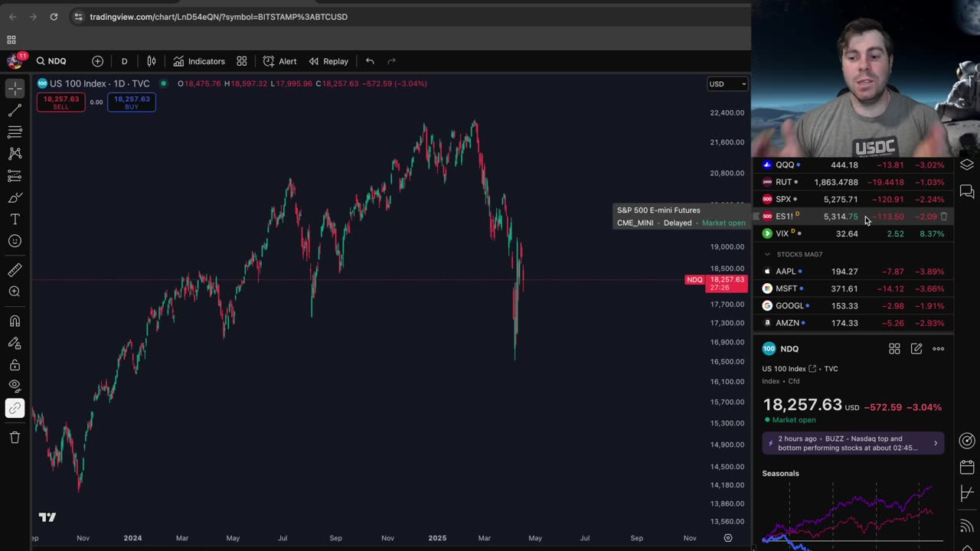Select VIX in the watchlist
980x551 pixels.
[854, 233]
